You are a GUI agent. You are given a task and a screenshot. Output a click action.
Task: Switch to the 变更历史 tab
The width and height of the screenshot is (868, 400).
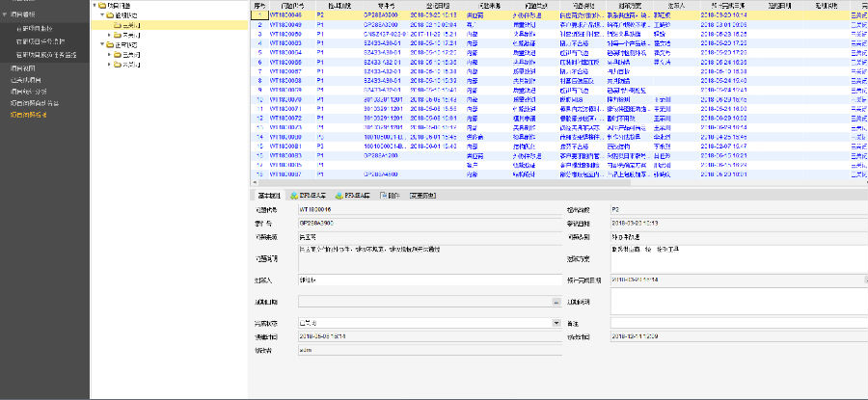[x=421, y=196]
